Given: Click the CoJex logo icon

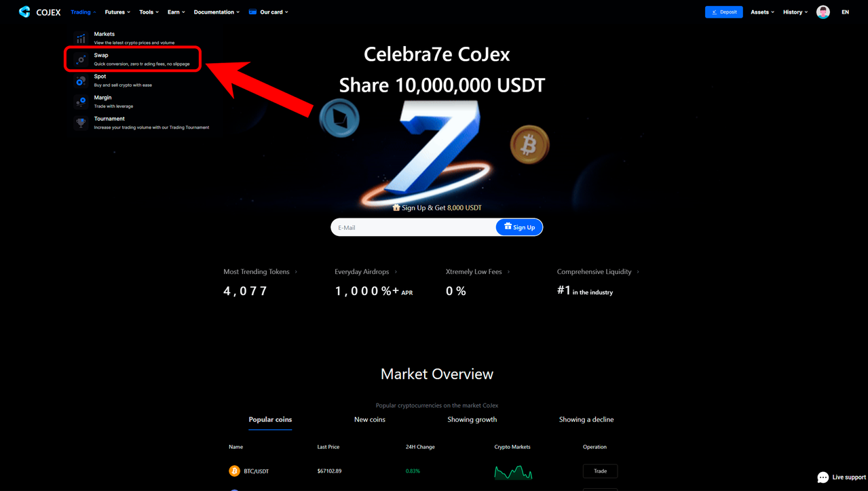Looking at the screenshot, I should pos(24,12).
